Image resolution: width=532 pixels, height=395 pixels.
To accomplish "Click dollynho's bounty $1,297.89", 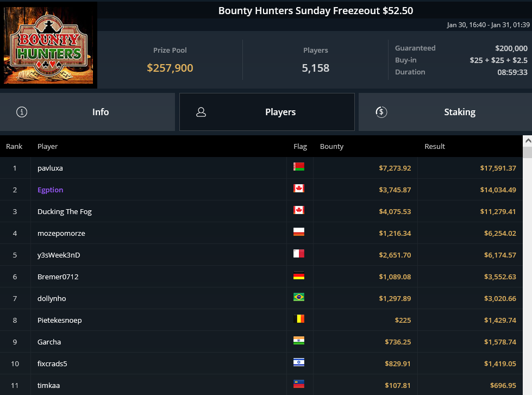I will tap(395, 298).
